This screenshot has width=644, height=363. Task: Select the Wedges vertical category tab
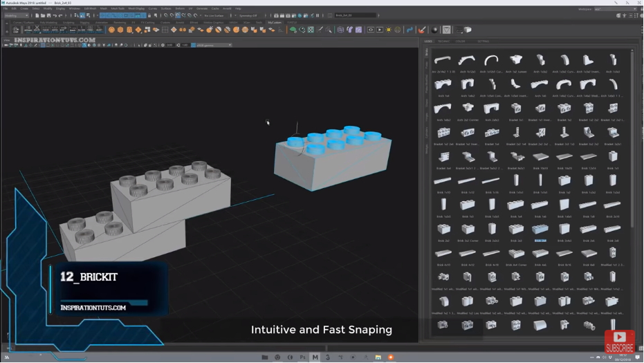[427, 149]
